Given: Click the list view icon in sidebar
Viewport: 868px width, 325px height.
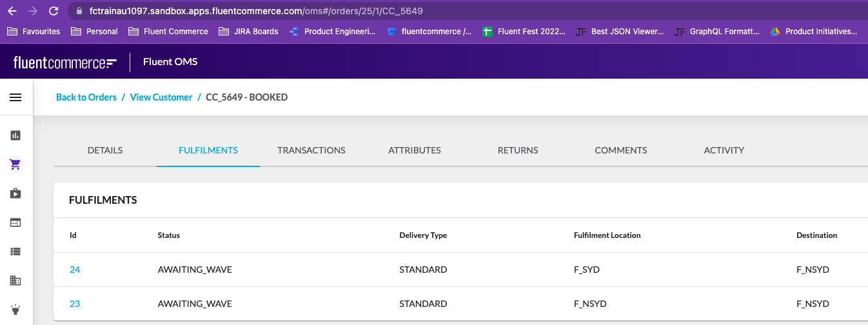Looking at the screenshot, I should [15, 251].
